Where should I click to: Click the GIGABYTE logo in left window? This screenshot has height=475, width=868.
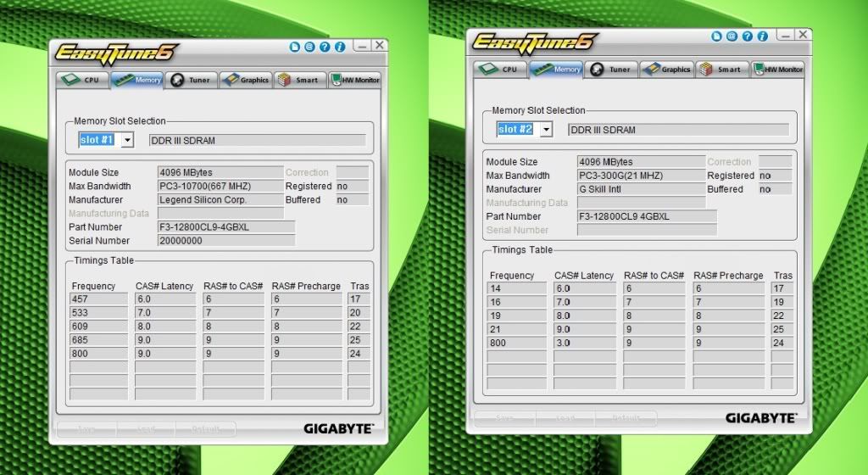[x=338, y=428]
